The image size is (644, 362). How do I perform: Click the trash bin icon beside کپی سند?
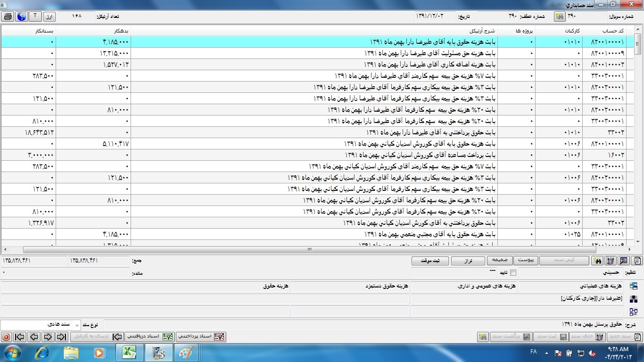[611, 261]
